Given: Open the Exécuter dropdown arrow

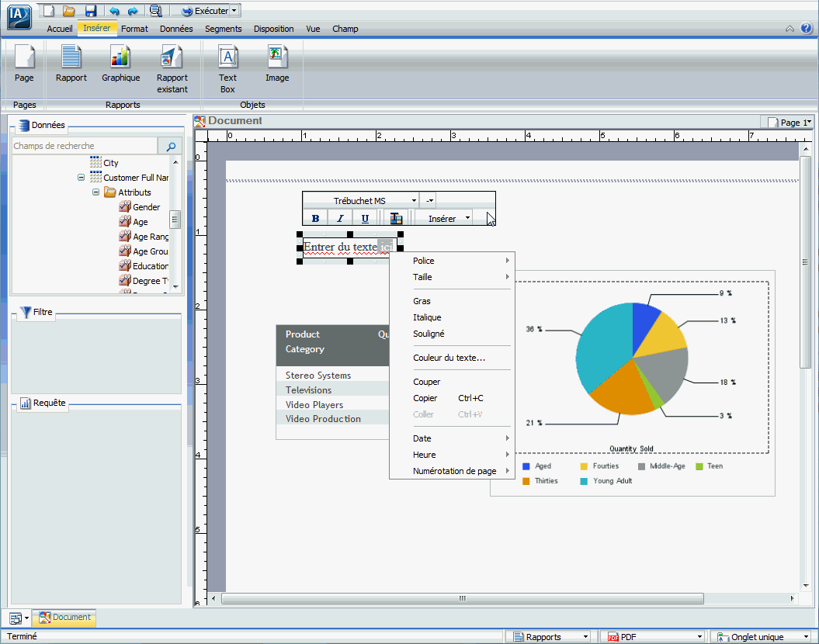Looking at the screenshot, I should (234, 10).
